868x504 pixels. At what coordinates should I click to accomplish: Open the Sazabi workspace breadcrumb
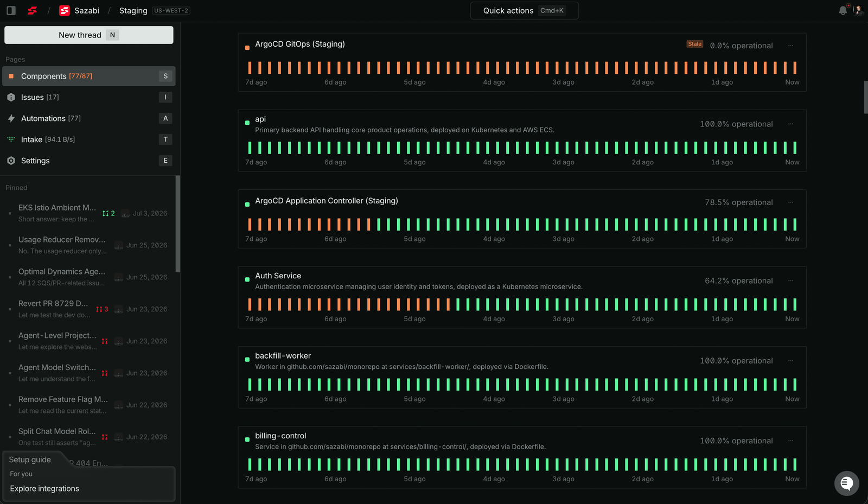[x=79, y=10]
